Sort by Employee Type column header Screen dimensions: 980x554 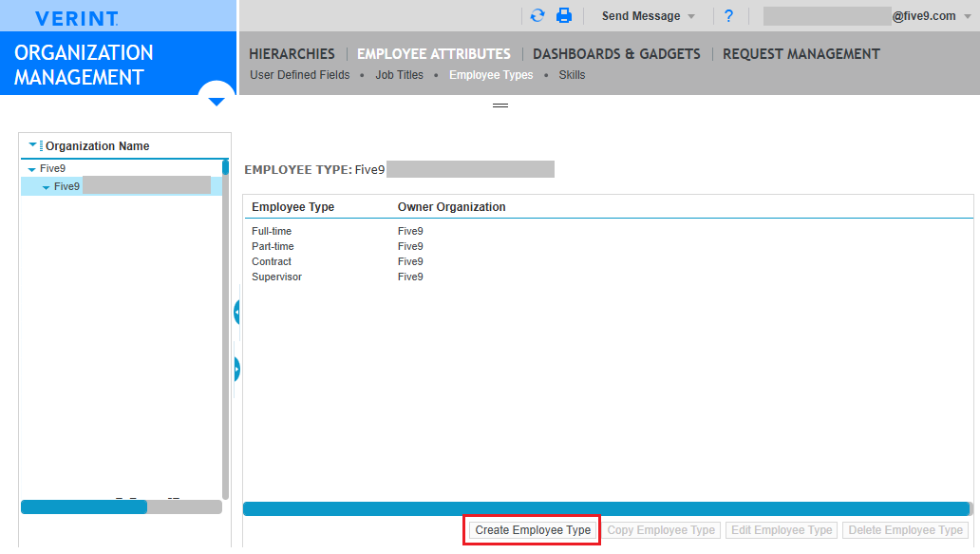[x=293, y=207]
